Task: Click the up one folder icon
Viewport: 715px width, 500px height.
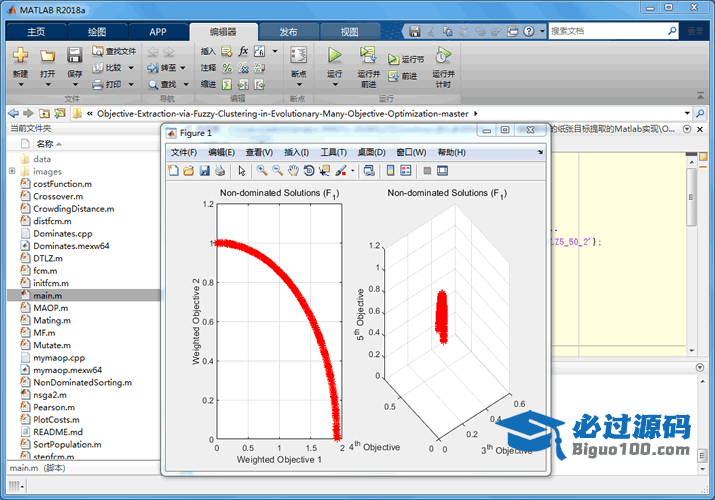Action: (44, 113)
